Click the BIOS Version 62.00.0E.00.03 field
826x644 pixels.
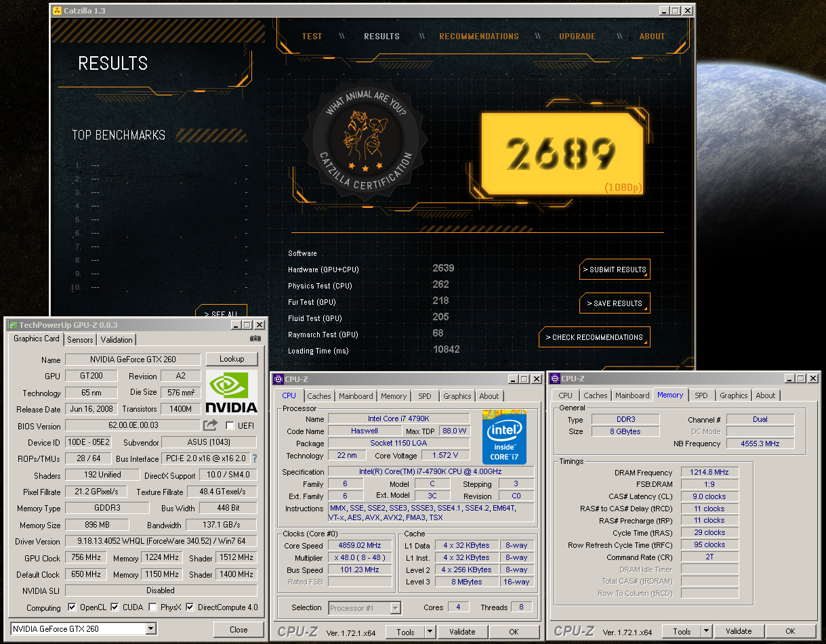[x=133, y=426]
